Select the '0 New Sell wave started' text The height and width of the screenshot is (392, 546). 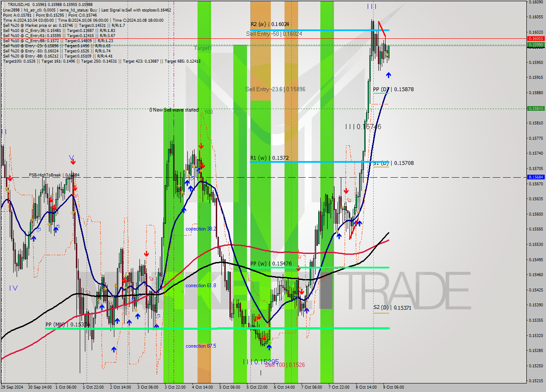[174, 110]
